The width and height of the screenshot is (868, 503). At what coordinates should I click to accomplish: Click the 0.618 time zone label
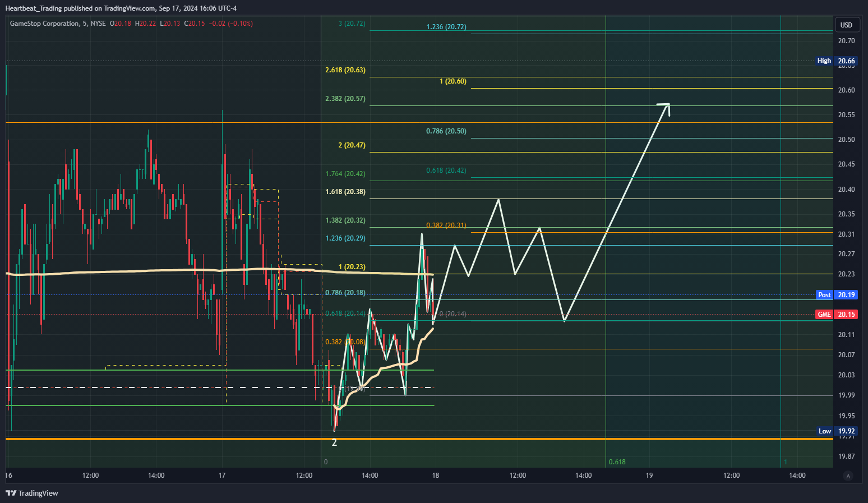tap(617, 462)
